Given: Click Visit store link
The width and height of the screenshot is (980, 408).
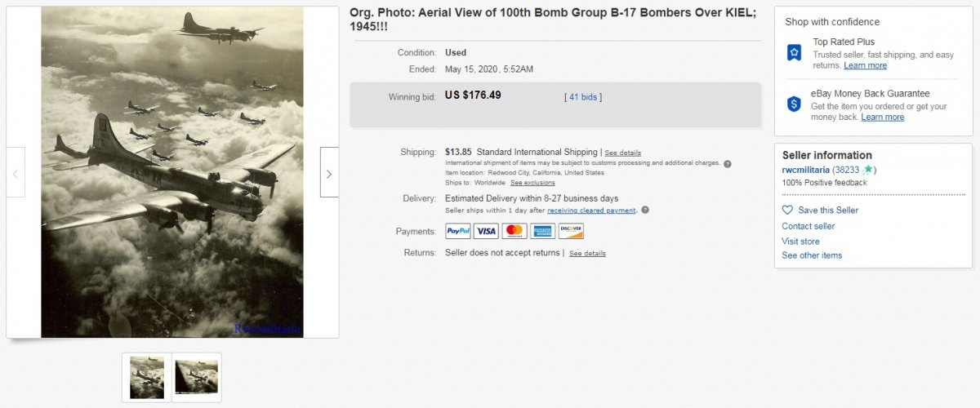Looking at the screenshot, I should [800, 242].
